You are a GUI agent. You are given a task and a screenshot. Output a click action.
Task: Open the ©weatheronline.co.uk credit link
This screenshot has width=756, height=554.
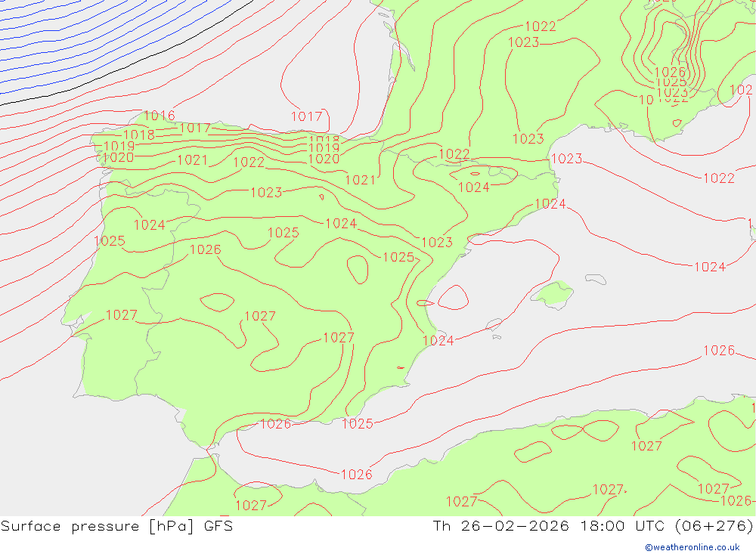(x=692, y=547)
